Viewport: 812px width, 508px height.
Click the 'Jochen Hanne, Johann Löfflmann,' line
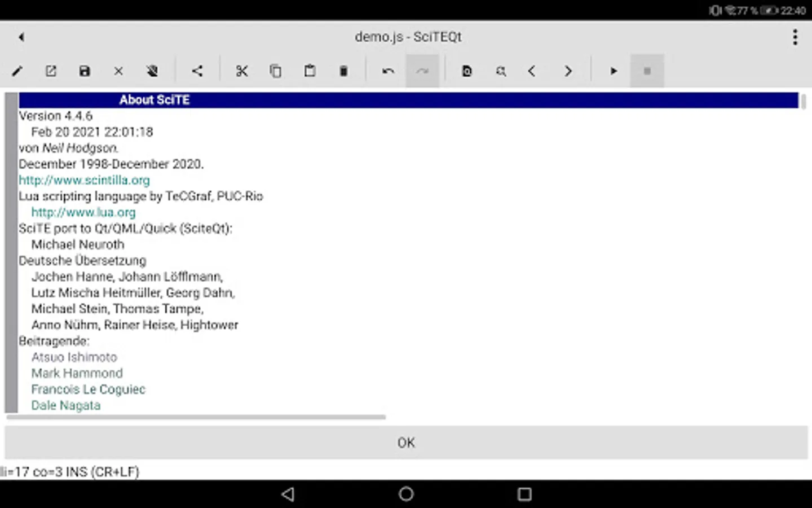127,277
